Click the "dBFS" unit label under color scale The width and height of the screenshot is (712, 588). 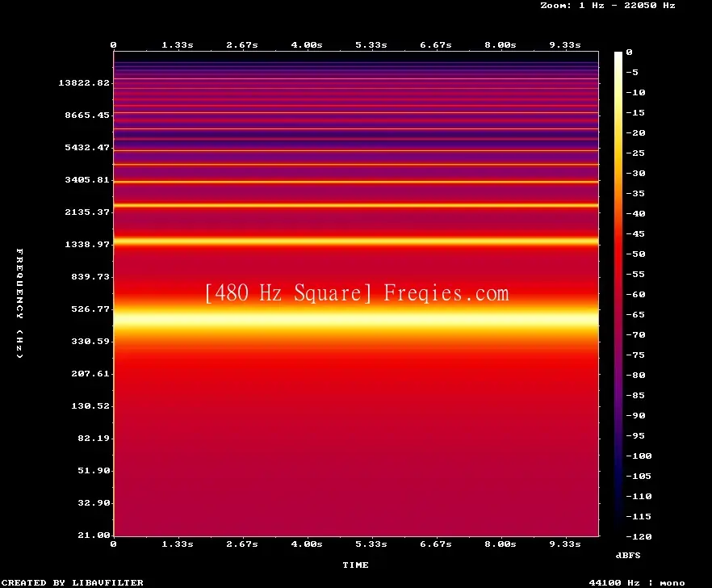coord(628,555)
